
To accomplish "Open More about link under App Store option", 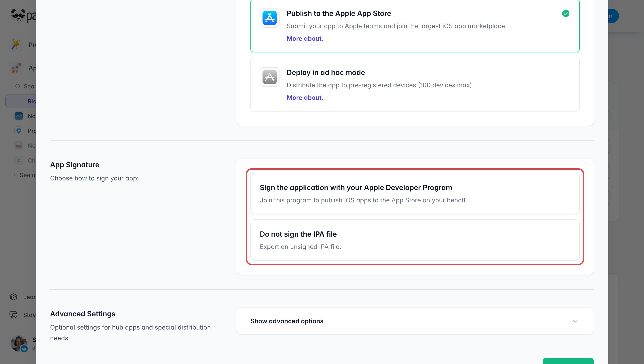I will (305, 39).
